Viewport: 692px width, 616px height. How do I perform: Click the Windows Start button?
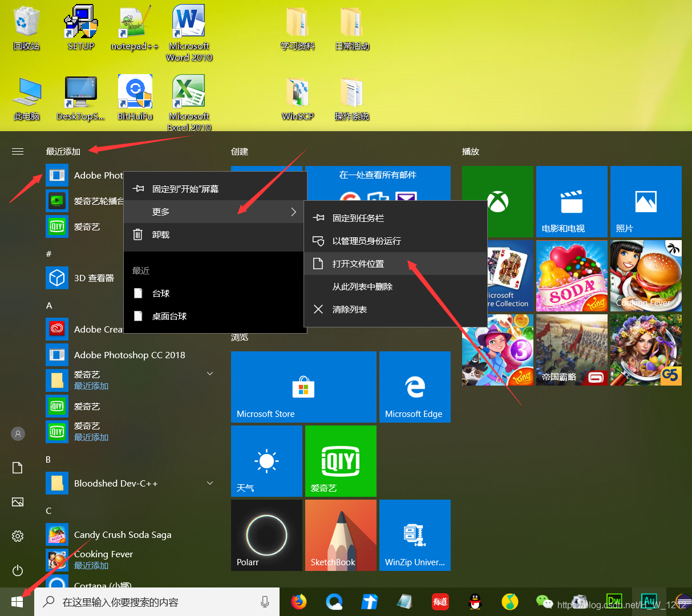[x=17, y=602]
